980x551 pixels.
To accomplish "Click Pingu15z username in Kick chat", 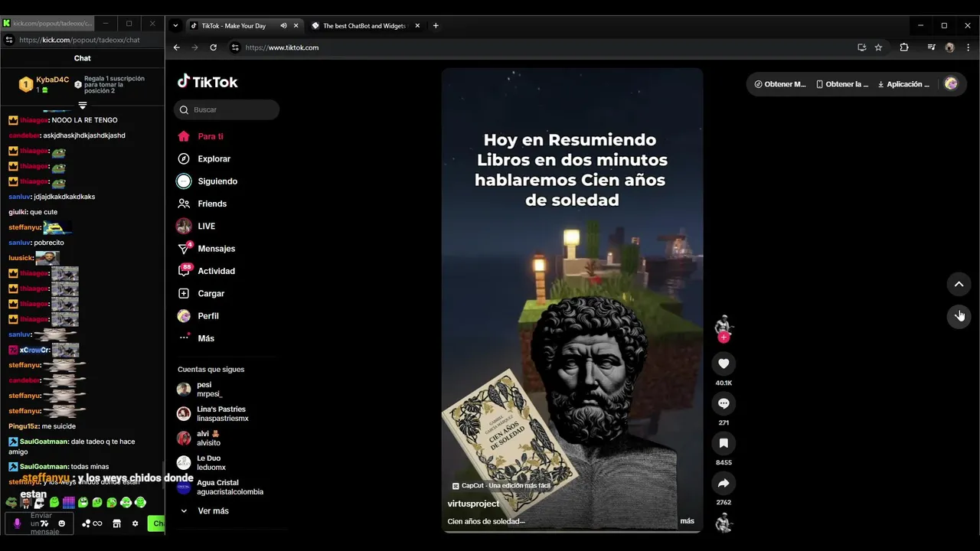I will pyautogui.click(x=23, y=426).
